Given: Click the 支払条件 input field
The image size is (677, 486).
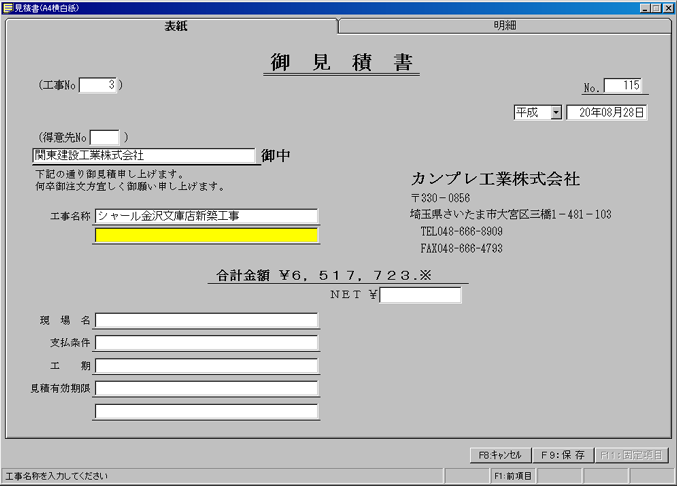Looking at the screenshot, I should pyautogui.click(x=206, y=343).
